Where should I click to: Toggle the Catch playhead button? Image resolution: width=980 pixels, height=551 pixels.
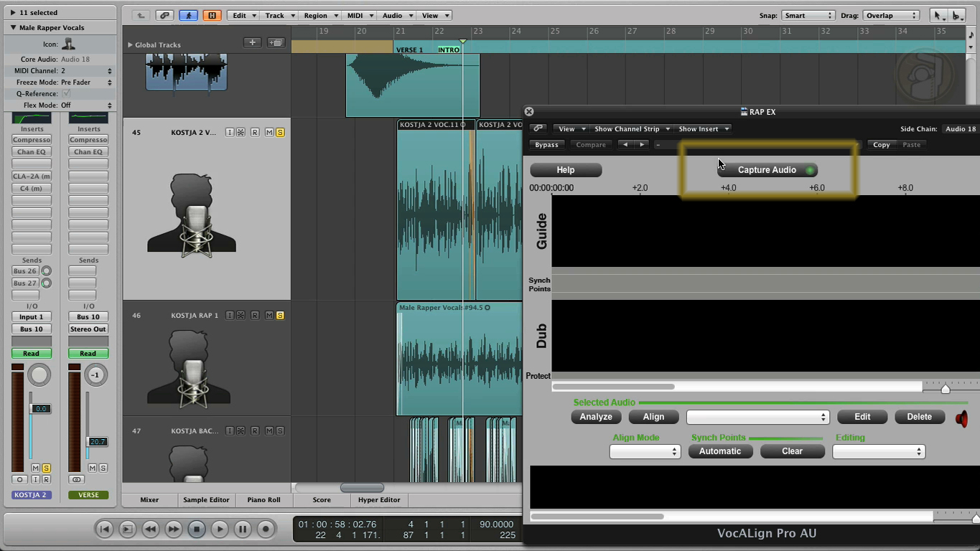(189, 15)
